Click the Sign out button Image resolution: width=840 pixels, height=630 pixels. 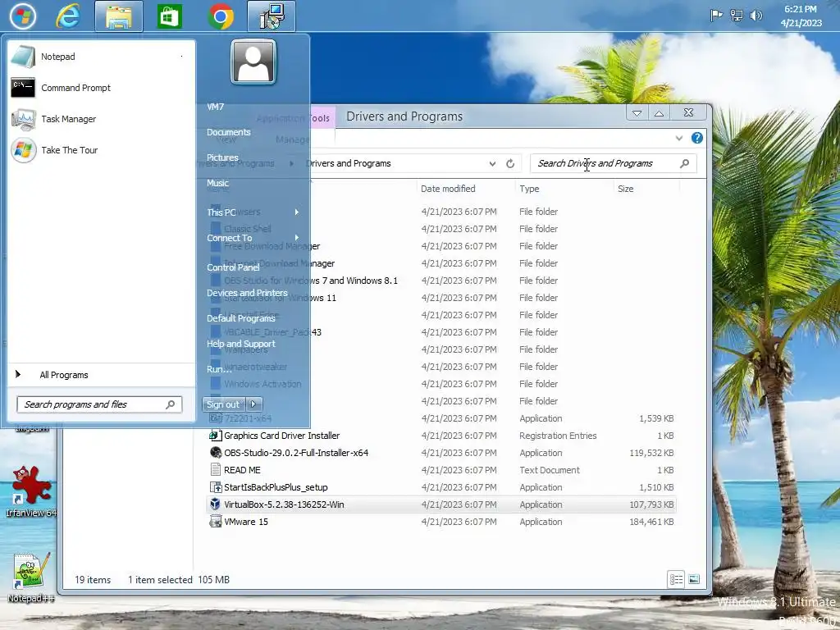[x=223, y=404]
